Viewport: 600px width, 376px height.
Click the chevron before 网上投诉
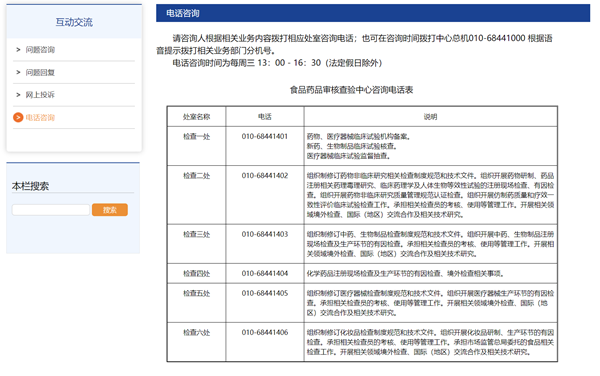18,95
